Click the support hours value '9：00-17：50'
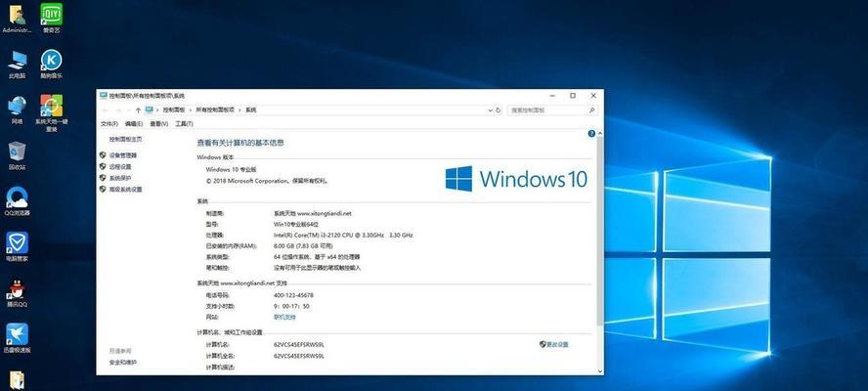The image size is (868, 391). [x=291, y=306]
